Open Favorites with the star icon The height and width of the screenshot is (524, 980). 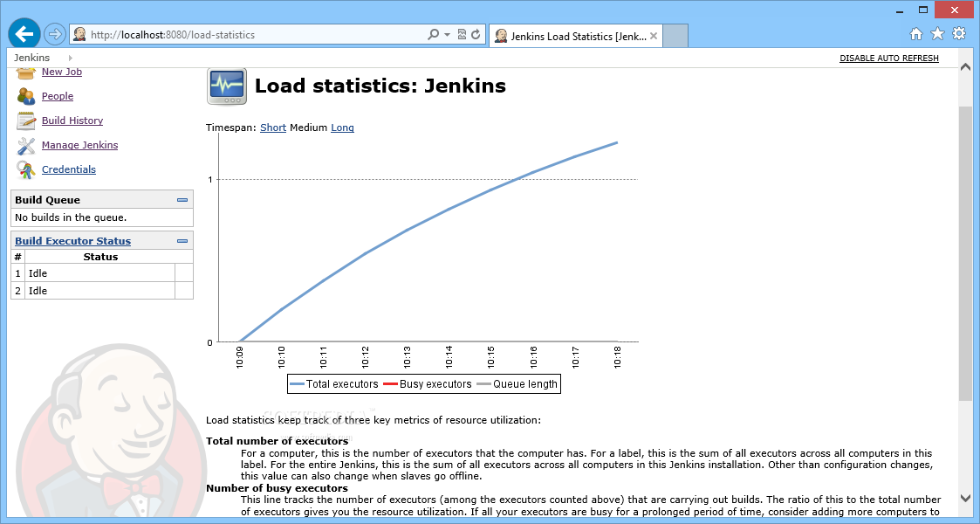tap(937, 34)
